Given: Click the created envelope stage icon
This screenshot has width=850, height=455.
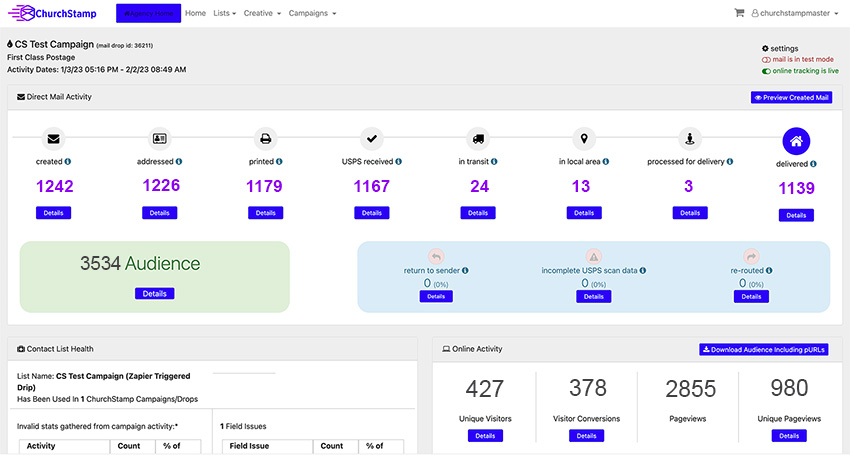Looking at the screenshot, I should (53, 139).
